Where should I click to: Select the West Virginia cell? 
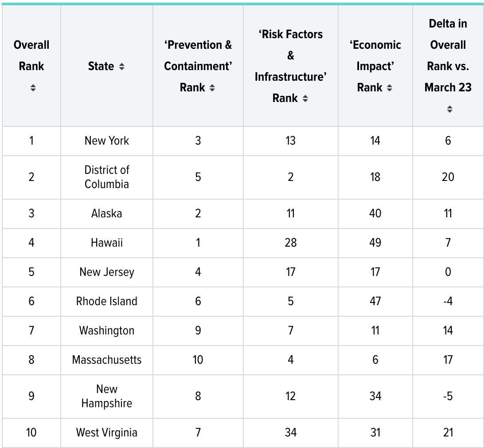[107, 432]
